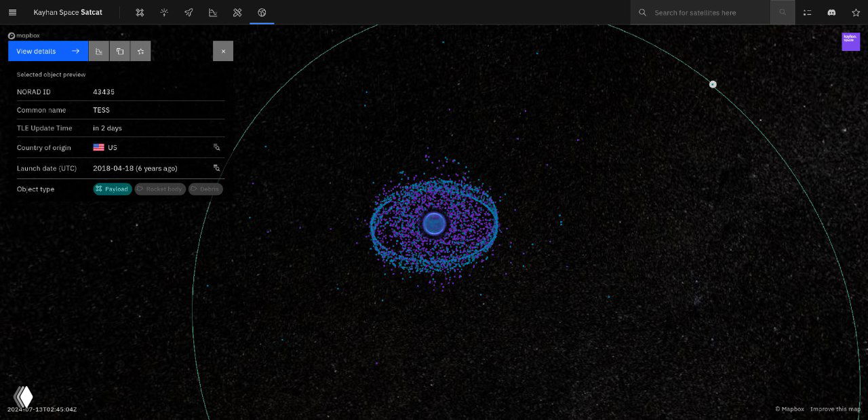Toggle the Debris object type chip
This screenshot has width=868, height=420.
point(205,189)
